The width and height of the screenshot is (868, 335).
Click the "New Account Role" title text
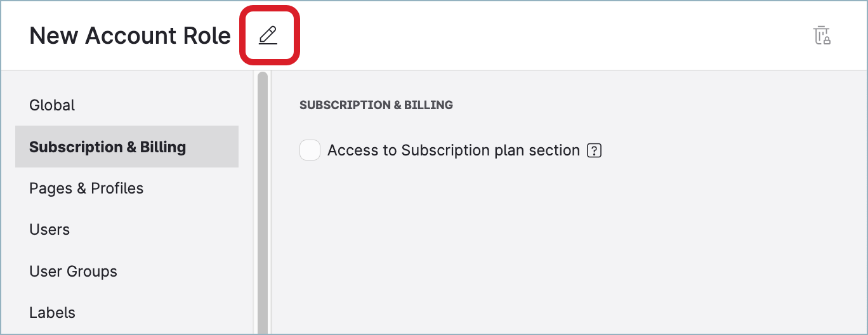coord(130,36)
